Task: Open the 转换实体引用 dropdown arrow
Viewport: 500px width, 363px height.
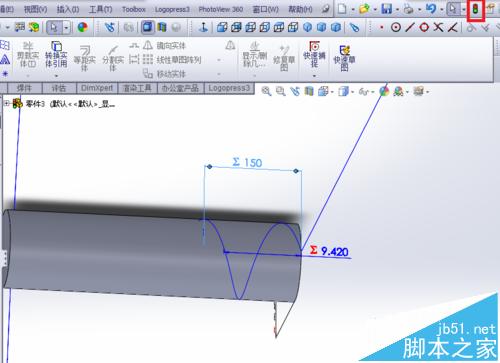Action: tap(56, 76)
